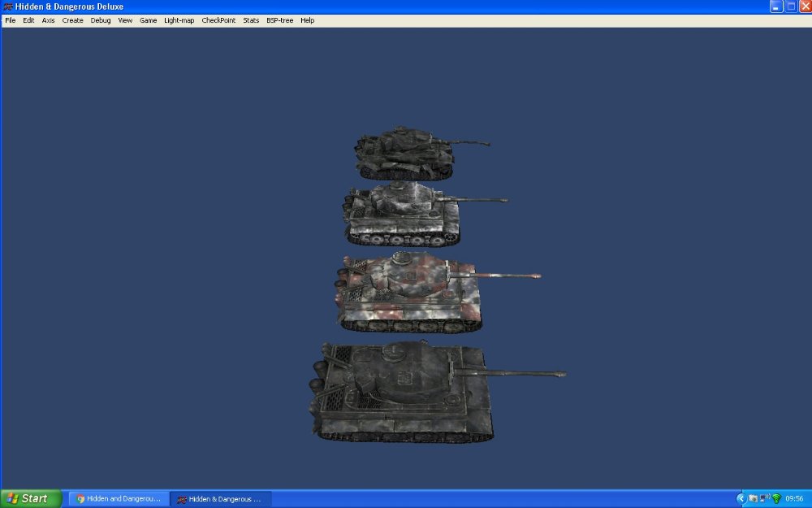Open the File menu
Viewport: 812px width, 508px height.
click(x=9, y=20)
